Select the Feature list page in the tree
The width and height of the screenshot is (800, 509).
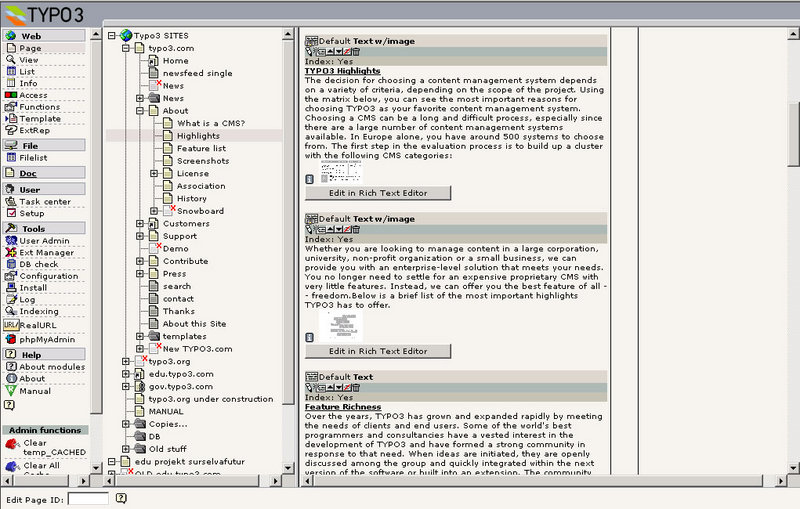coord(201,148)
